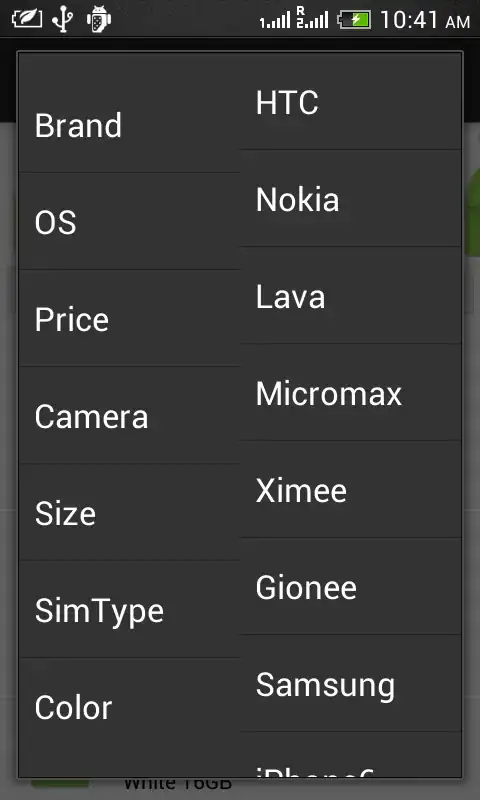Tap the SIM 1 signal strength icon

point(275,21)
